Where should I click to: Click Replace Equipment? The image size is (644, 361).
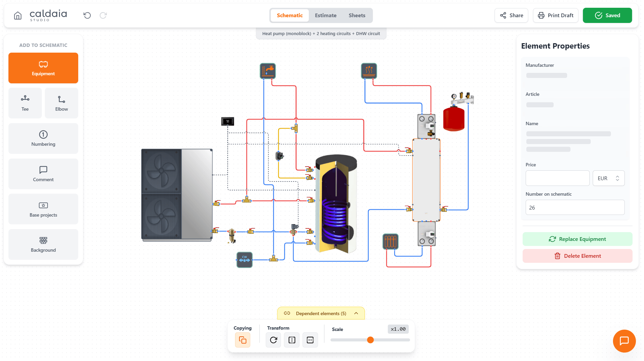(x=577, y=239)
